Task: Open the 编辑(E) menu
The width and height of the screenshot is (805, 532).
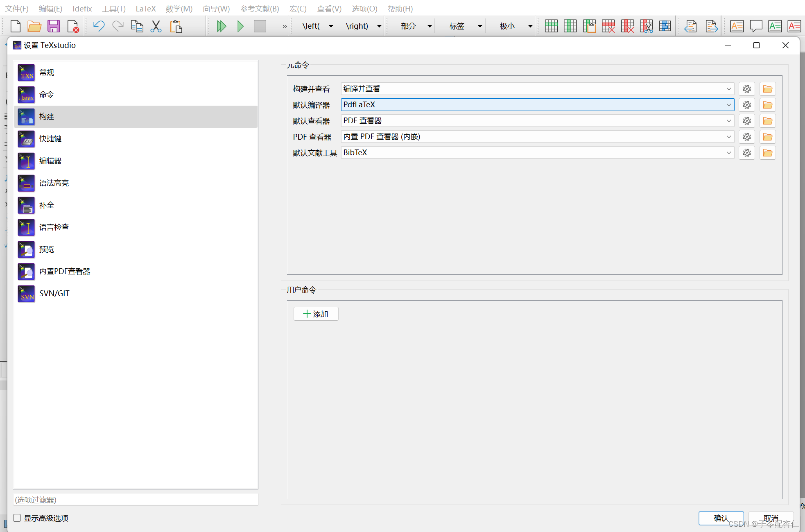Action: point(50,9)
